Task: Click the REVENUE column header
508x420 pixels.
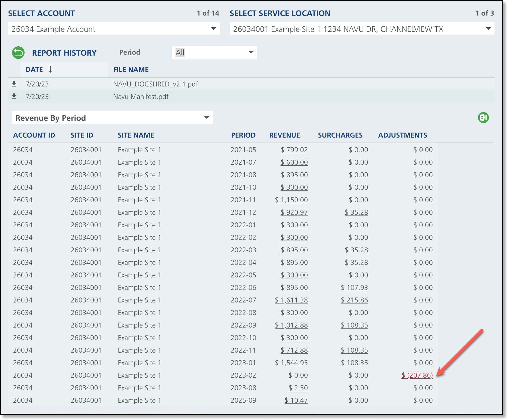Action: click(x=284, y=135)
